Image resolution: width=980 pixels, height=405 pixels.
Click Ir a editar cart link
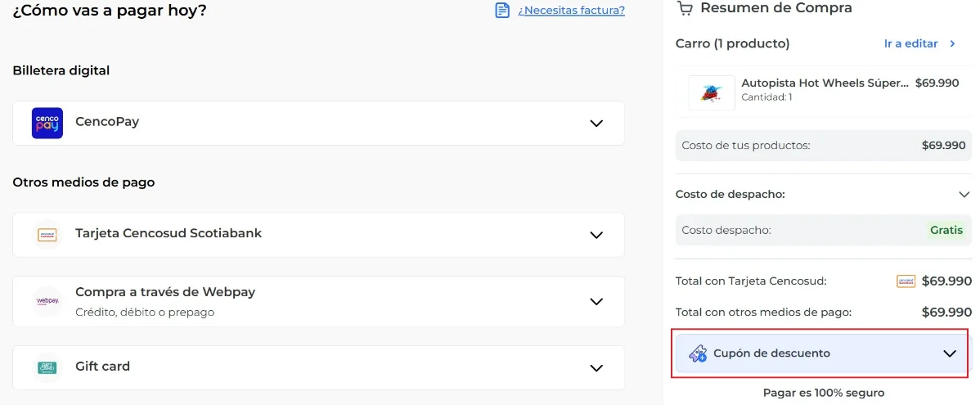point(910,43)
